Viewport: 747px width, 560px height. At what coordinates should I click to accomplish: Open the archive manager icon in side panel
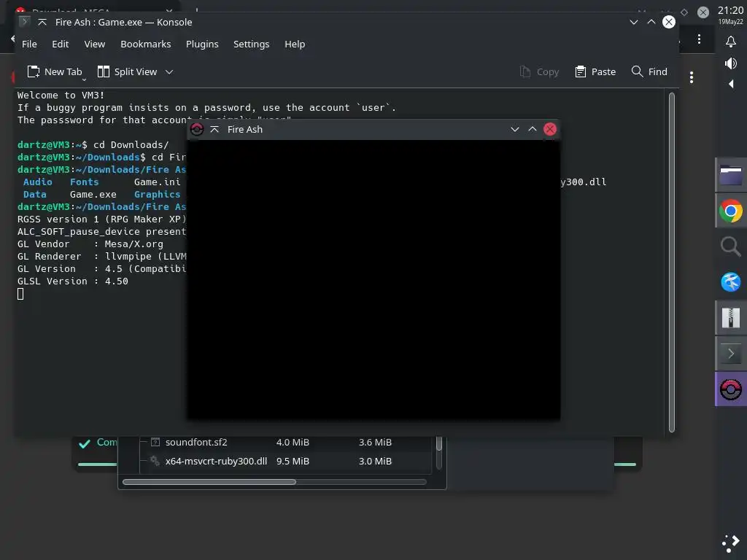pos(731,318)
